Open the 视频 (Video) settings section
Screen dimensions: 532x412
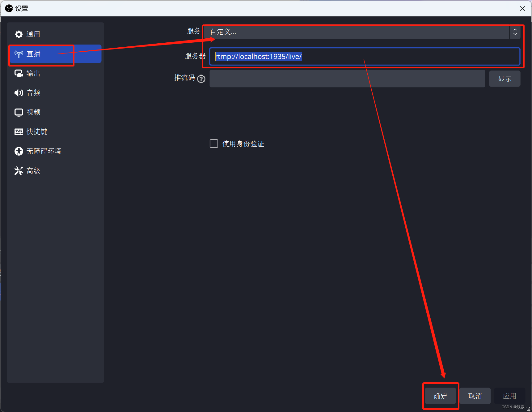coord(33,112)
